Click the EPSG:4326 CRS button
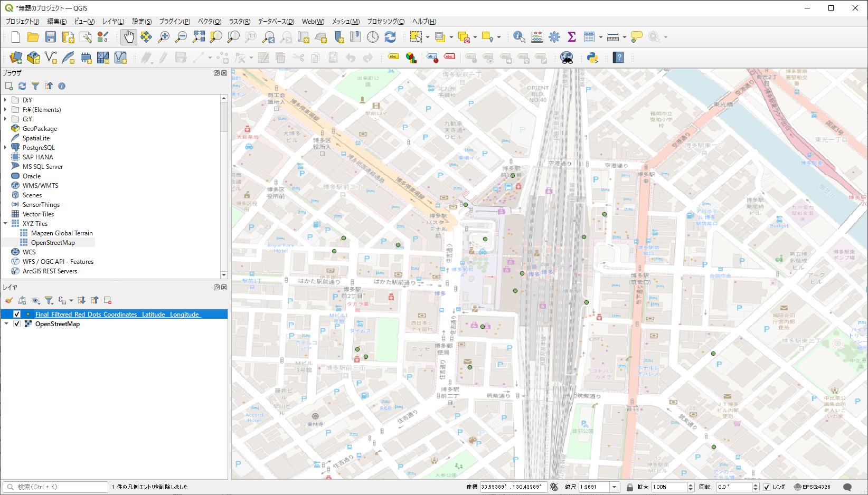 813,487
